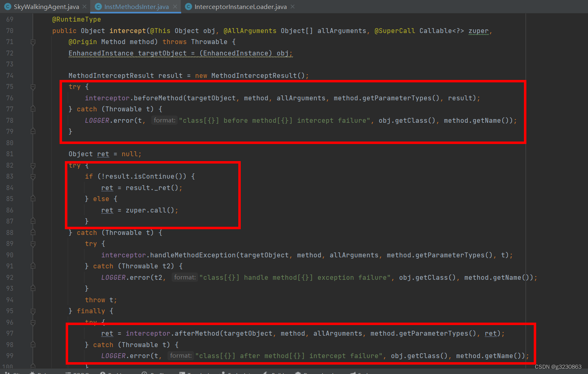Collapse the nested try fold marker on line 89
Viewport: 588px width, 374px height.
coord(33,244)
